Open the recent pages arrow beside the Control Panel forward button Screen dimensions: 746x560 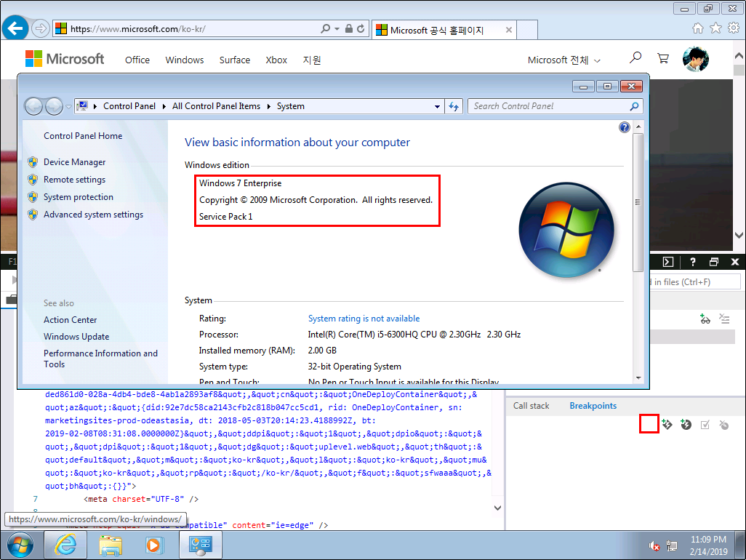[x=68, y=107]
